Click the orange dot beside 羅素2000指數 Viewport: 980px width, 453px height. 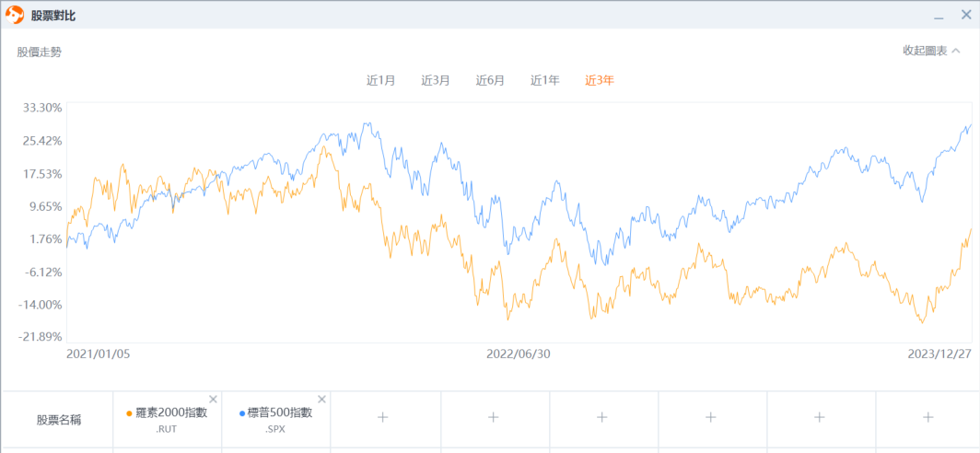[x=129, y=413]
